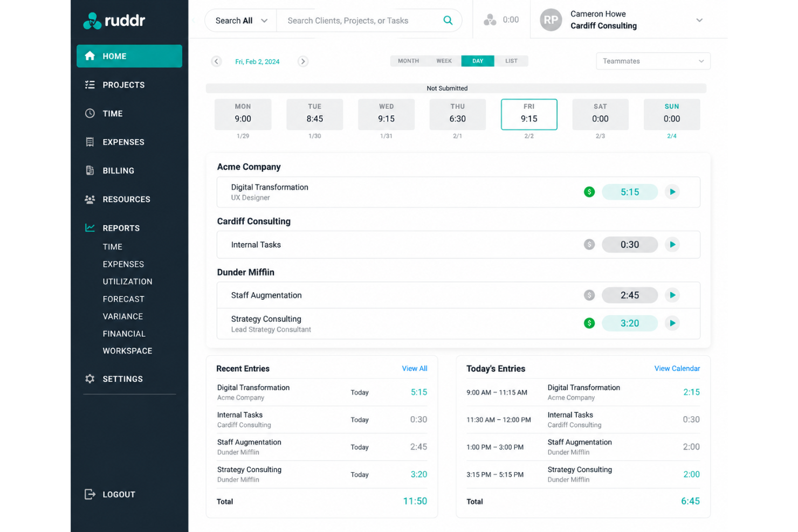Click the clock icon beside Time
The image size is (798, 532).
point(90,113)
